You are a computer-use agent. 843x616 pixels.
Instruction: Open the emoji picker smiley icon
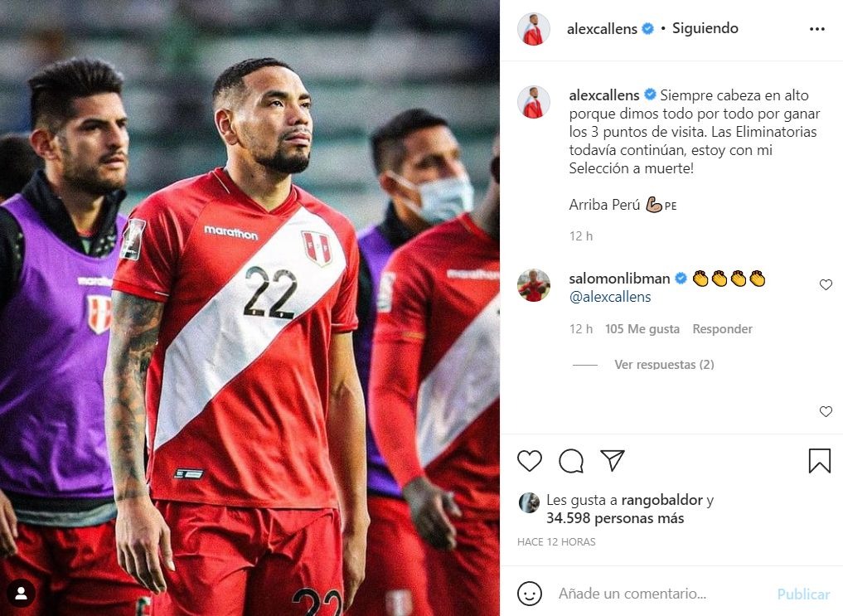click(x=530, y=594)
